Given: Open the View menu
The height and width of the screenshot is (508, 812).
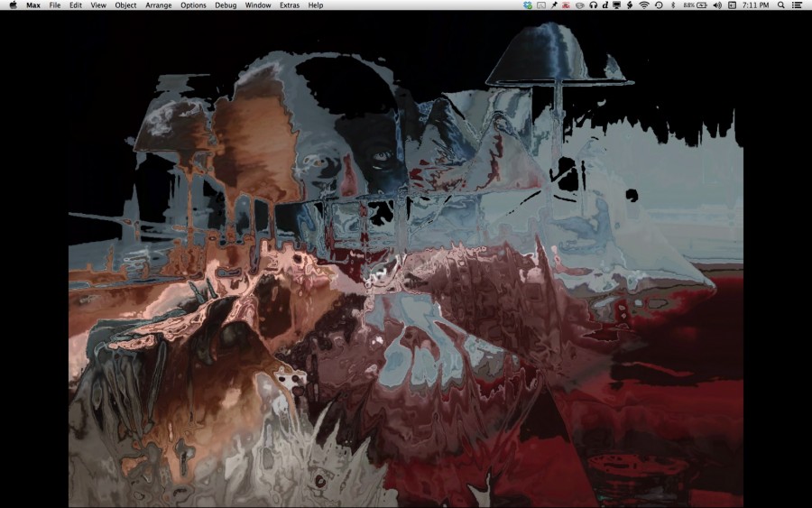Looking at the screenshot, I should (x=97, y=5).
